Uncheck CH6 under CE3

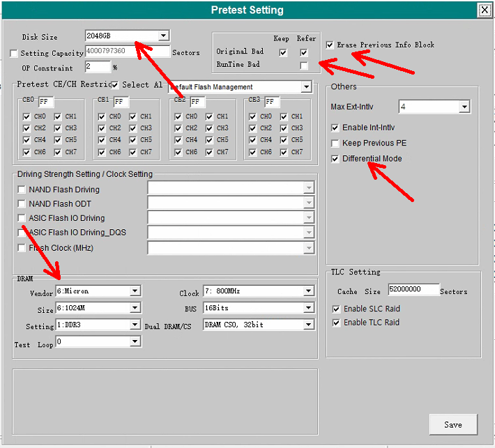(252, 153)
